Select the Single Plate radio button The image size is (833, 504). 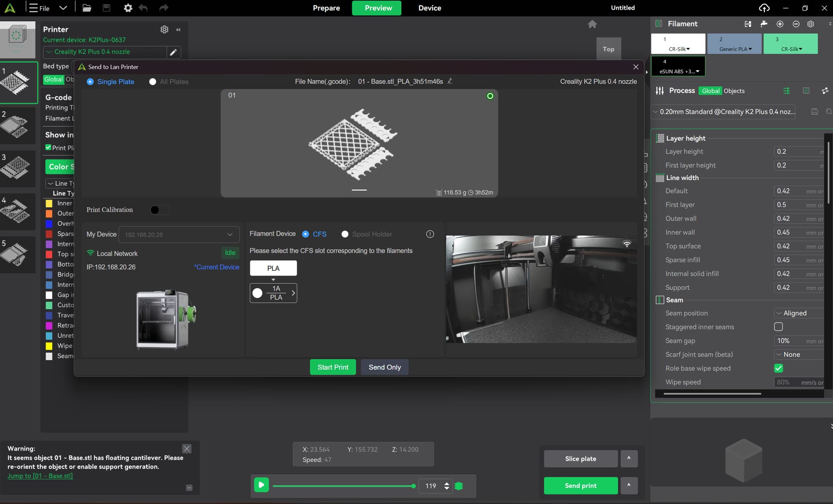tap(90, 82)
